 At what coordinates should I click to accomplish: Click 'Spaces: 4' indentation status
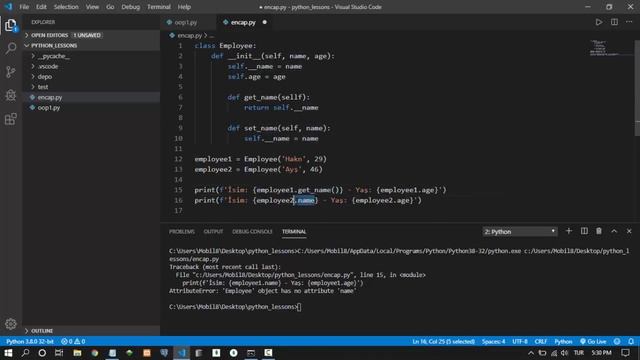(x=493, y=341)
